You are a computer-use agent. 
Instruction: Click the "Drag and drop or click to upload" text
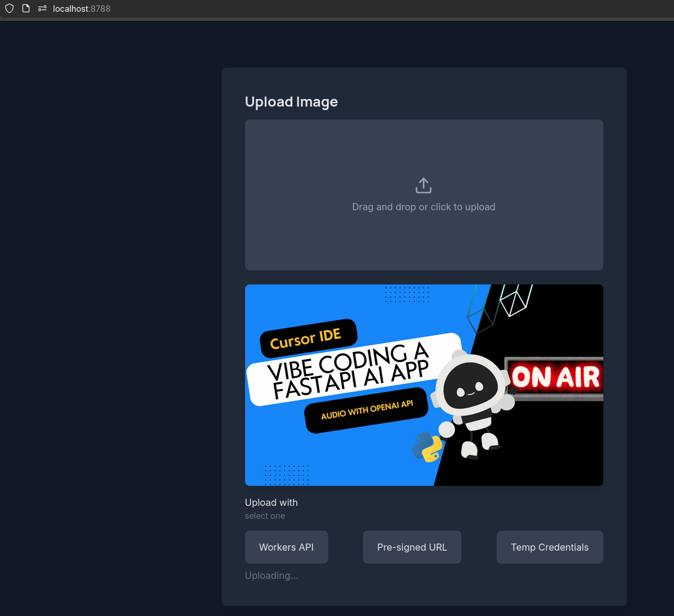click(x=424, y=207)
